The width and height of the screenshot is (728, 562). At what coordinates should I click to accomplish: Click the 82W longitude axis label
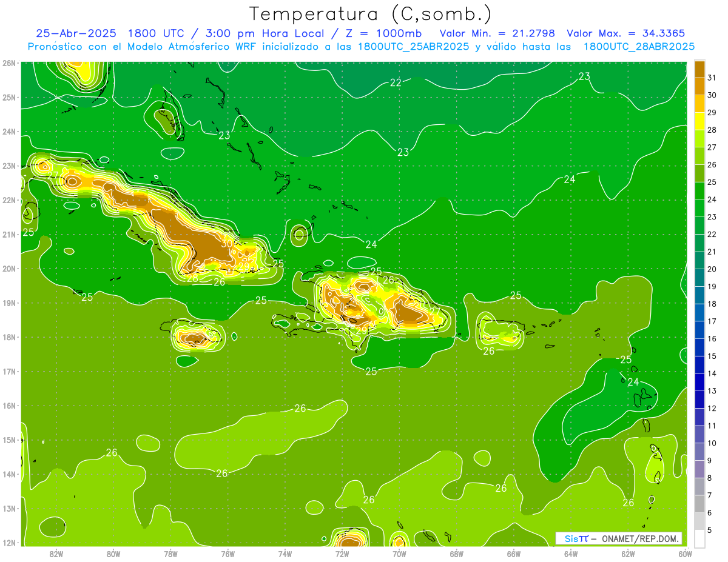[56, 554]
